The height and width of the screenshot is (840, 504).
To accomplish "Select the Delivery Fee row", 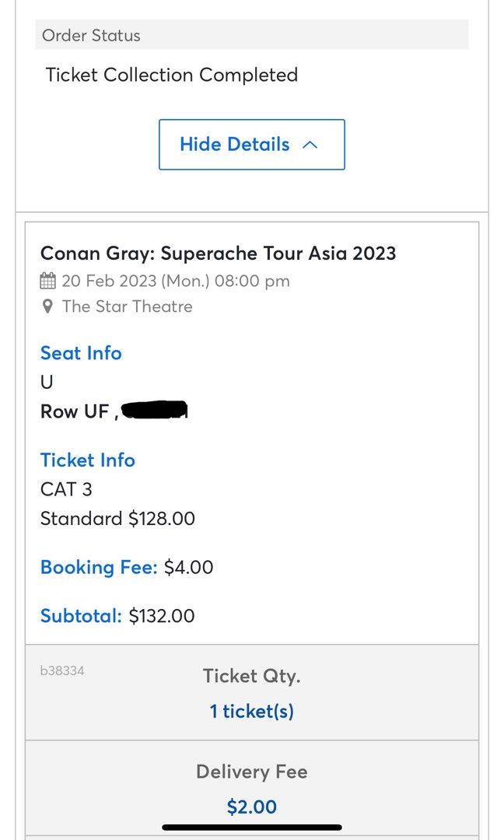I will click(252, 772).
